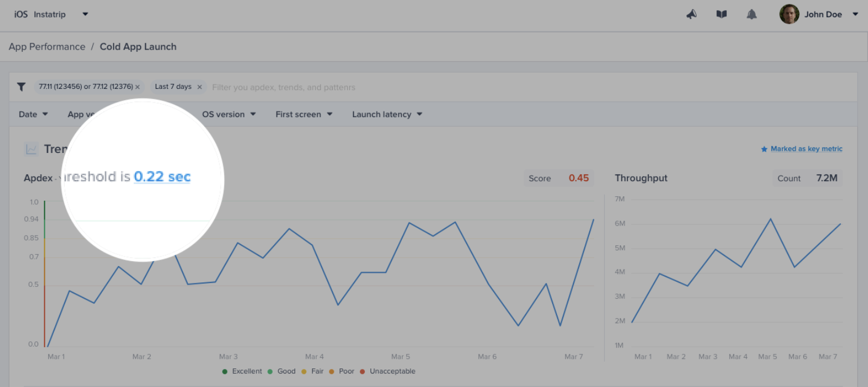868x387 pixels.
Task: Open the Date filter dropdown
Action: pyautogui.click(x=33, y=114)
